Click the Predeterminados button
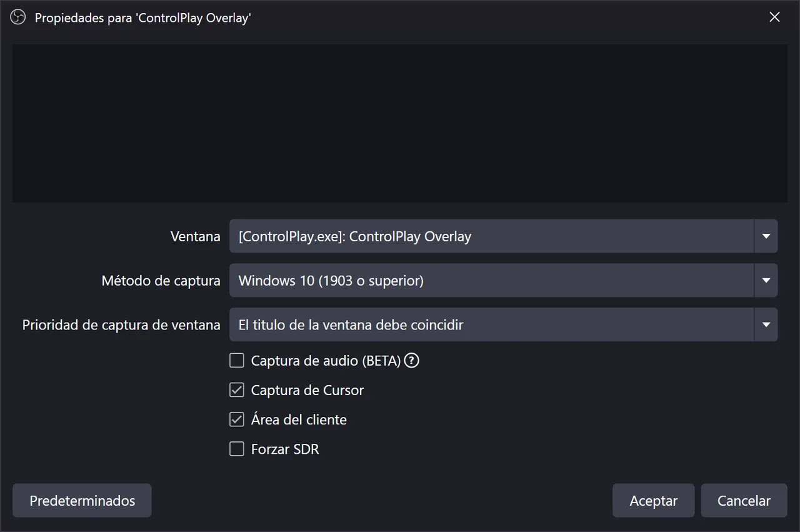The width and height of the screenshot is (800, 532). [82, 501]
